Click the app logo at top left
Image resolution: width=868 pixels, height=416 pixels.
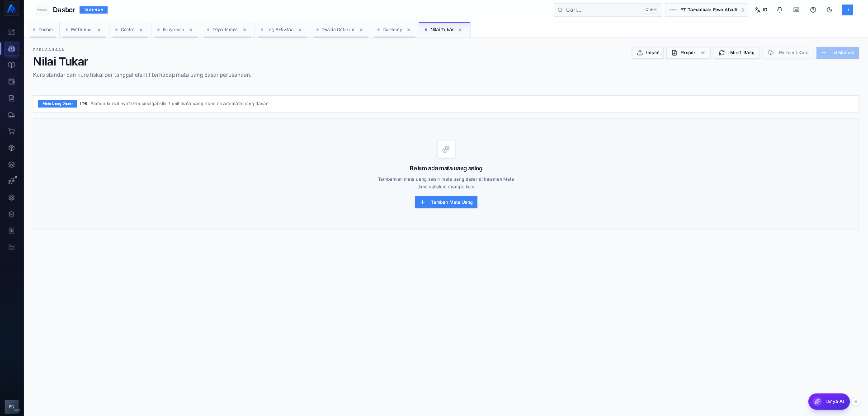pos(12,9)
